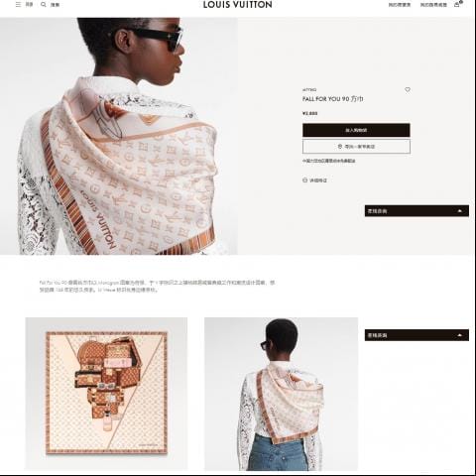Open the back-view model scarf image

281,394
